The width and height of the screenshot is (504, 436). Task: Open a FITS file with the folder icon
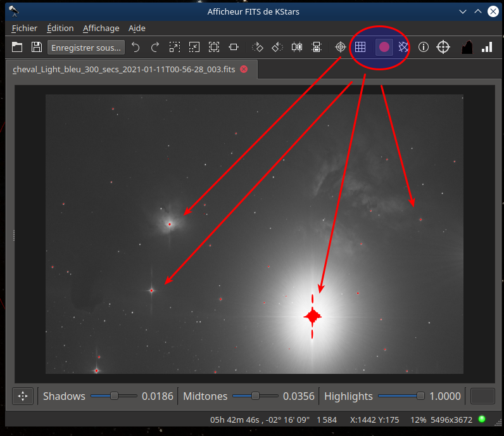click(x=17, y=48)
